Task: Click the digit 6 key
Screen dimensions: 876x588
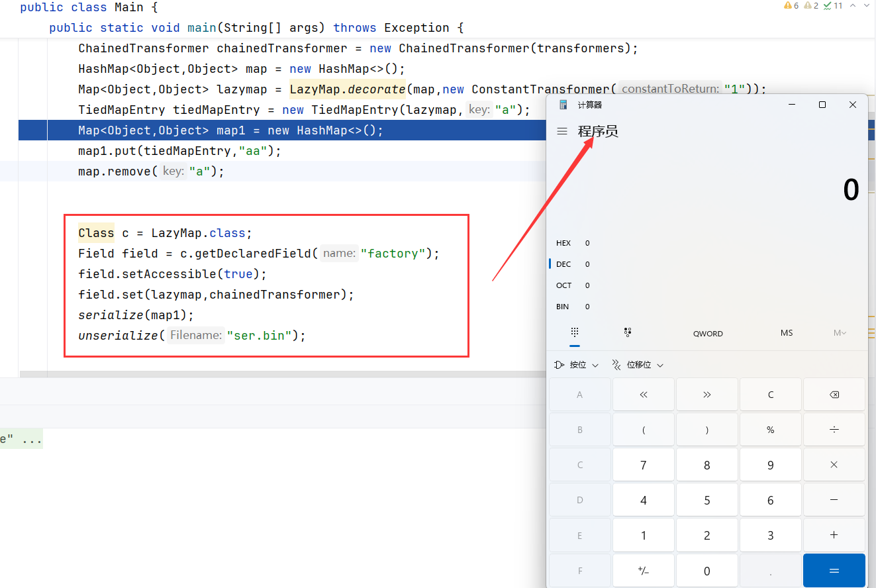Action: click(771, 500)
